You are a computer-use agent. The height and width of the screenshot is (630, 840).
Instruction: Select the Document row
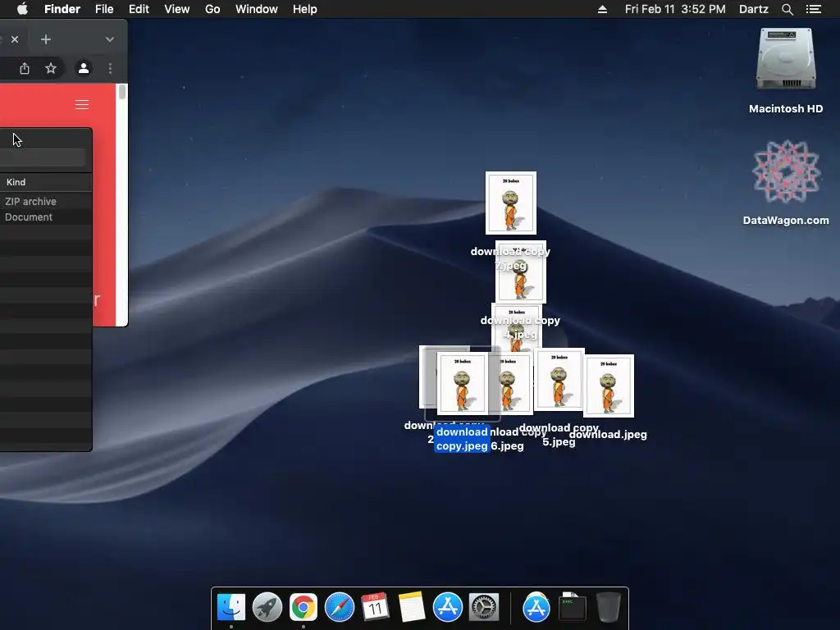click(x=46, y=217)
